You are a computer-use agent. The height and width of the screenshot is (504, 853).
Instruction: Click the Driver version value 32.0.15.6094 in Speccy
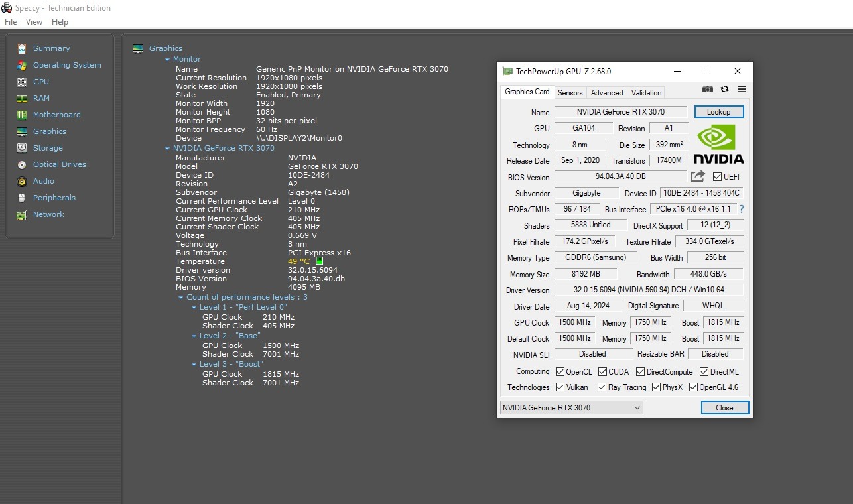(313, 270)
